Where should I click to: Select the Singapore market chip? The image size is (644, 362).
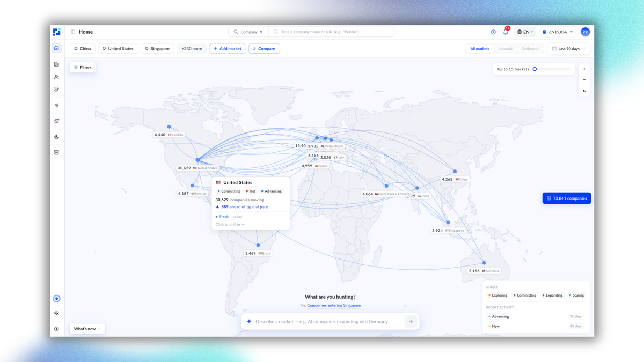pos(157,49)
